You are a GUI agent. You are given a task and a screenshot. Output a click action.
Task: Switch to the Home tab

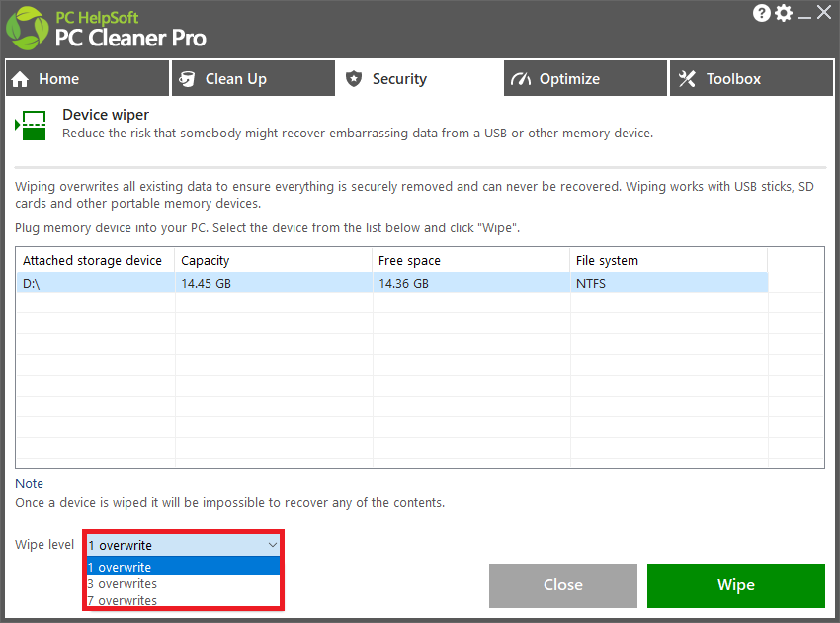(x=87, y=78)
